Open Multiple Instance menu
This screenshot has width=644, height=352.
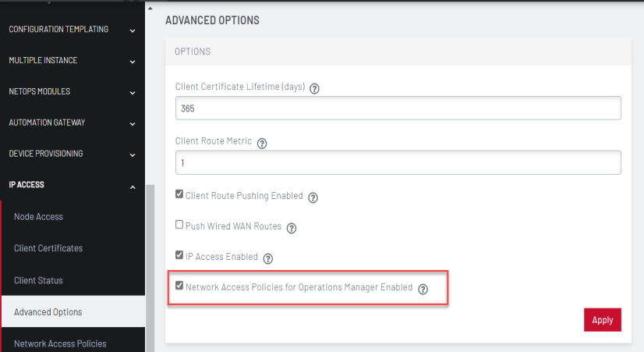(43, 60)
